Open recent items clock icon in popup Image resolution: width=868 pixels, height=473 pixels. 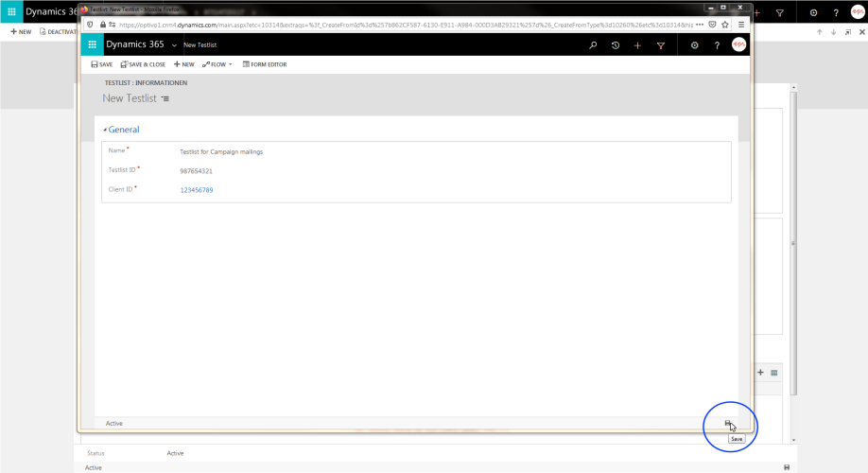616,44
